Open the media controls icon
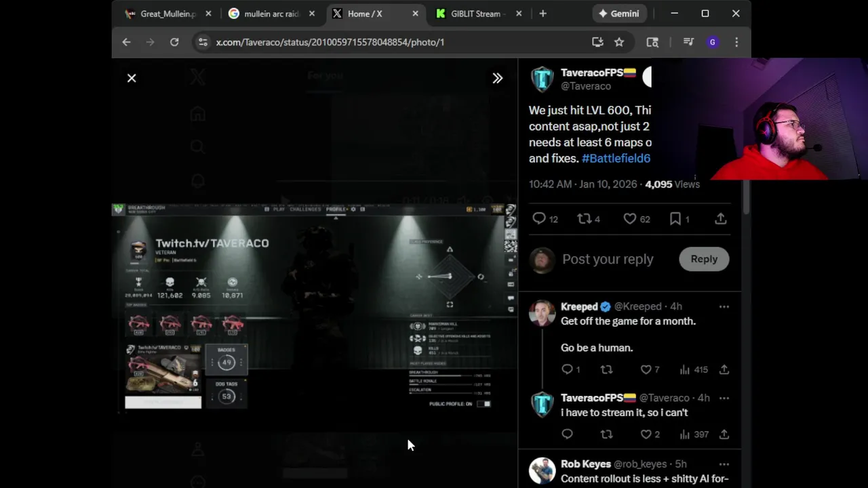Screen dimensions: 868x488 tap(688, 42)
